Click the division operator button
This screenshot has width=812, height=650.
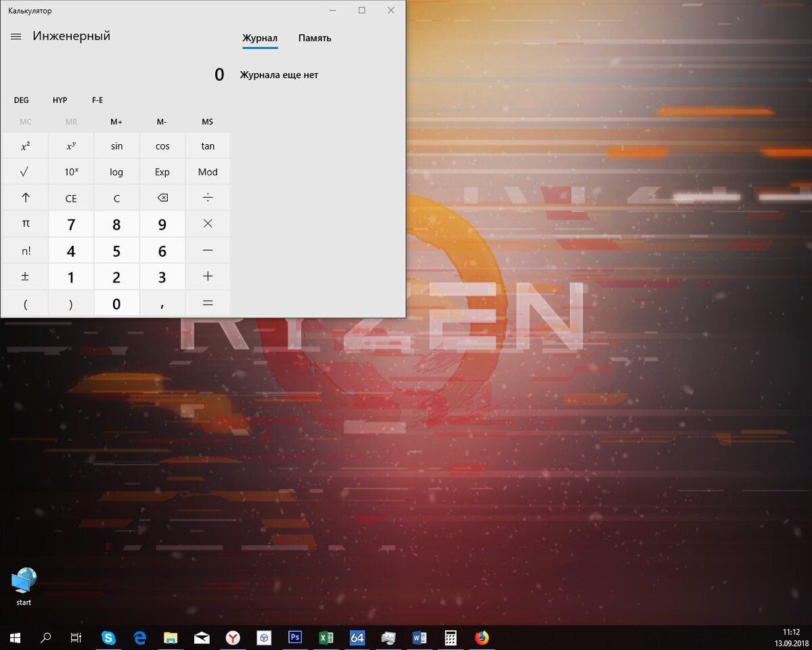(208, 198)
